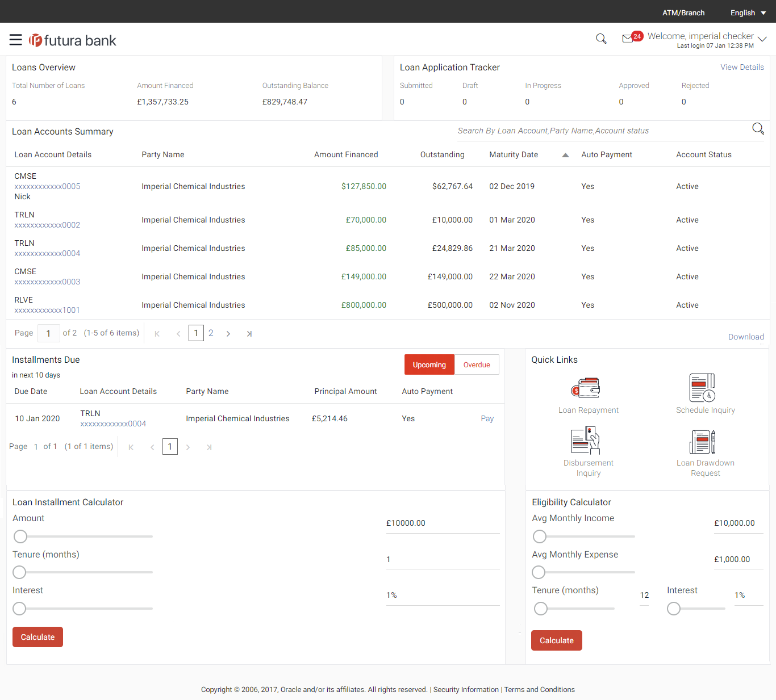Select the Upcoming installments tab
This screenshot has width=776, height=700.
pos(429,364)
